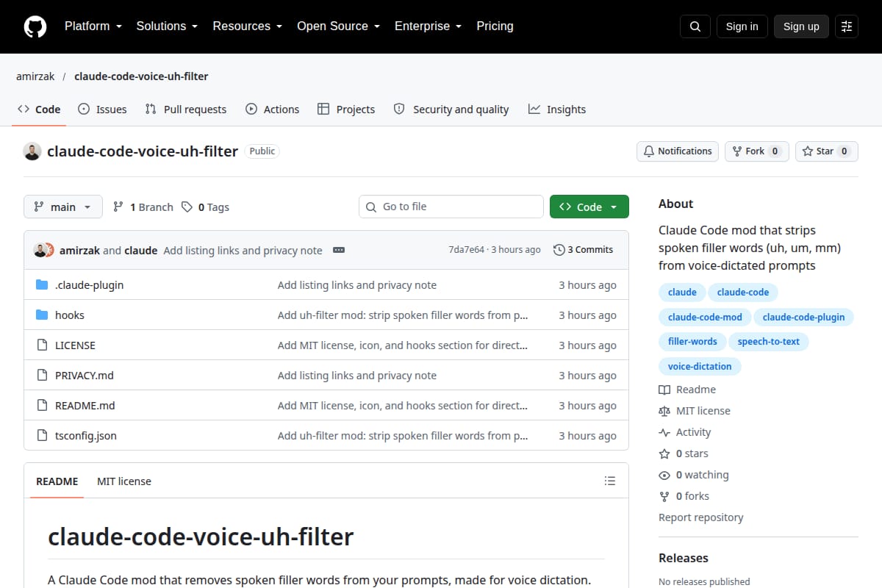Open README outline list icon
Viewport: 882px width, 588px height.
coord(609,481)
